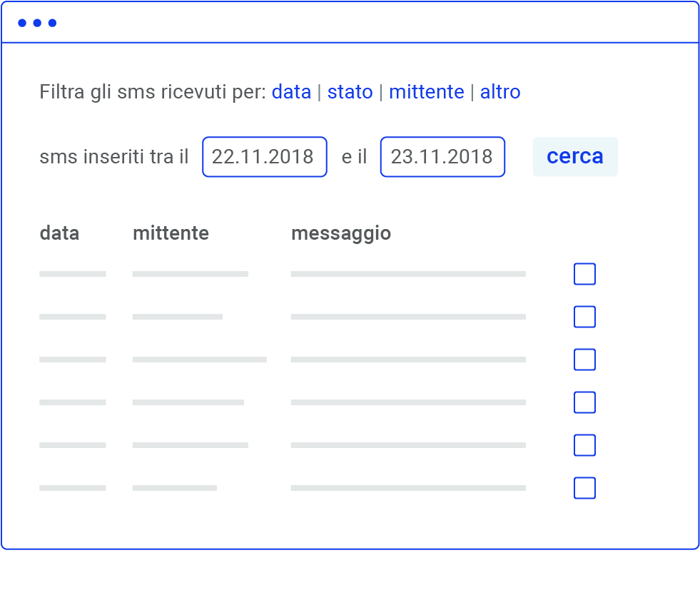Select the third message row checkbox
700x600 pixels.
pyautogui.click(x=584, y=360)
